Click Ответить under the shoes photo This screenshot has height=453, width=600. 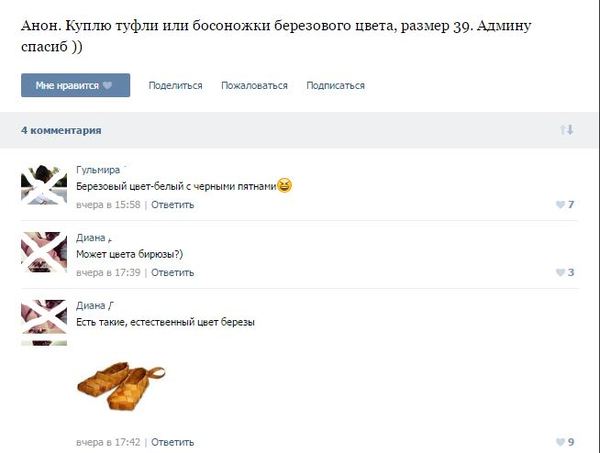[173, 442]
